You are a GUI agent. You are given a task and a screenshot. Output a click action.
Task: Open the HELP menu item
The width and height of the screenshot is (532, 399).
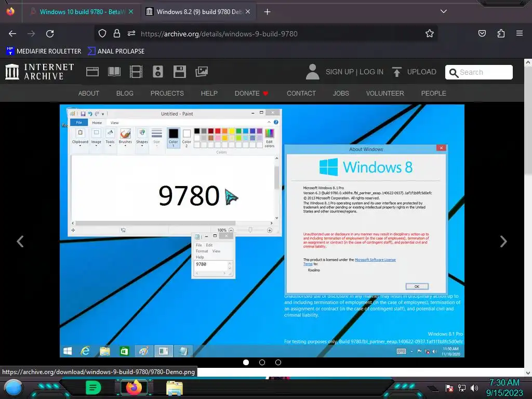[x=209, y=94]
